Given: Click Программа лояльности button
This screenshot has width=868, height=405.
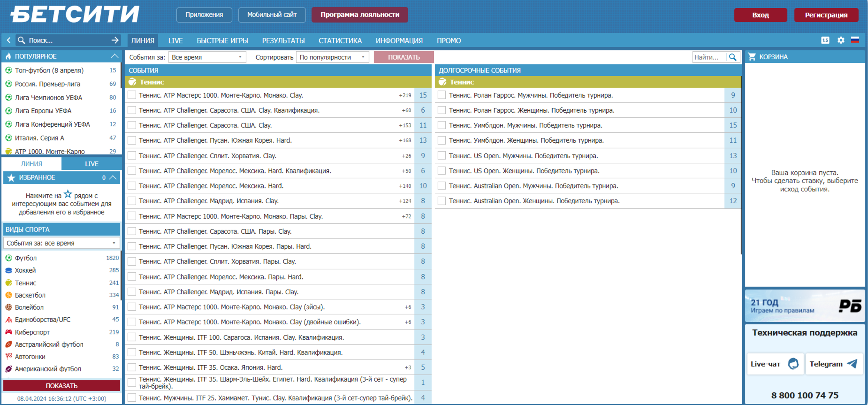Looking at the screenshot, I should point(360,15).
